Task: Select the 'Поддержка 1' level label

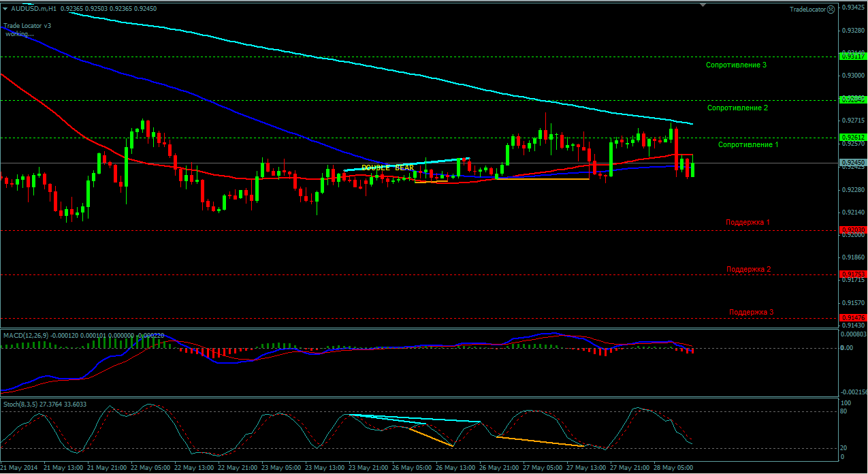Action: coord(748,222)
